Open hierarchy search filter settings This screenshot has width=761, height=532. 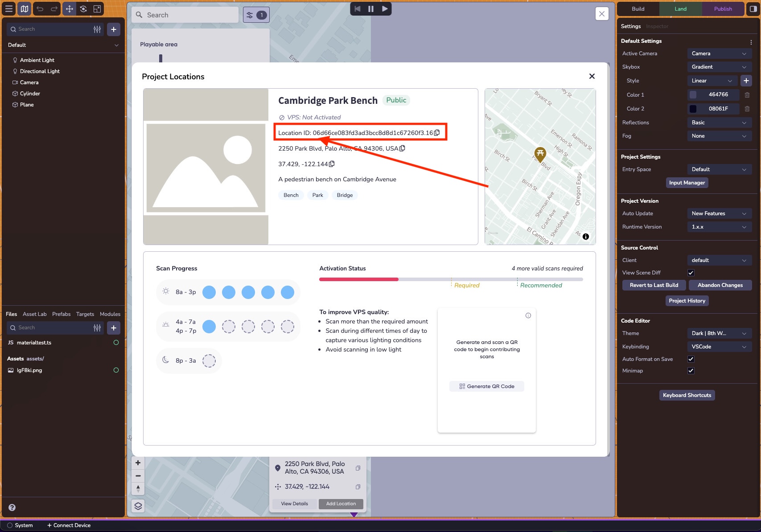point(97,29)
